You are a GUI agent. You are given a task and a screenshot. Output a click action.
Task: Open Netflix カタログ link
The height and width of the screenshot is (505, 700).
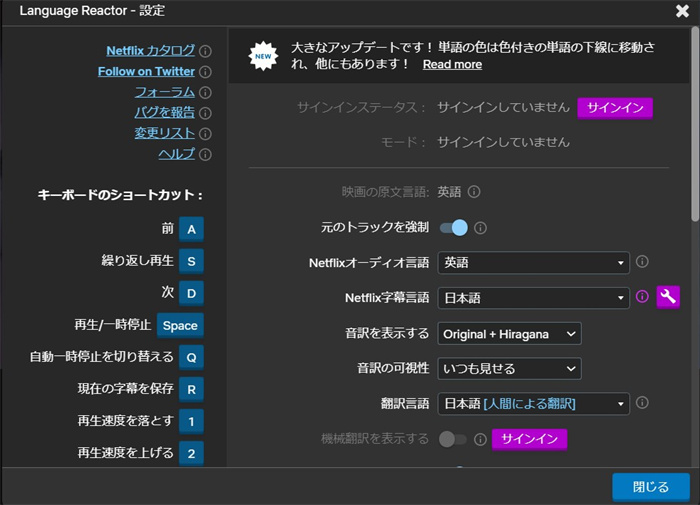(x=150, y=50)
